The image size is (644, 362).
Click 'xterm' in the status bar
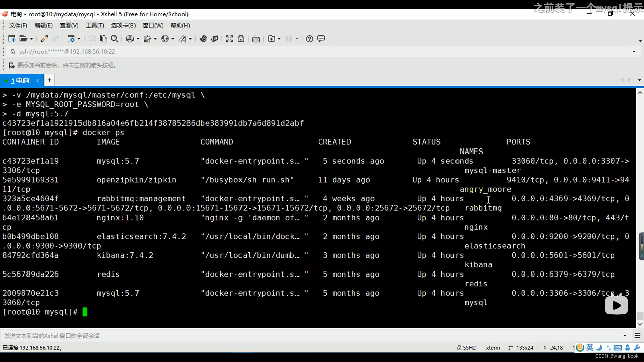pos(493,348)
